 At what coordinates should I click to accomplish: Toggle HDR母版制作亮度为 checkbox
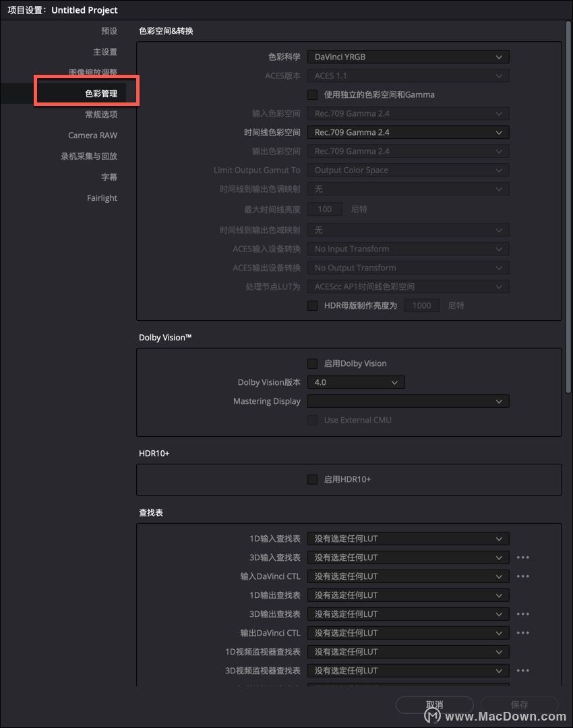point(313,305)
